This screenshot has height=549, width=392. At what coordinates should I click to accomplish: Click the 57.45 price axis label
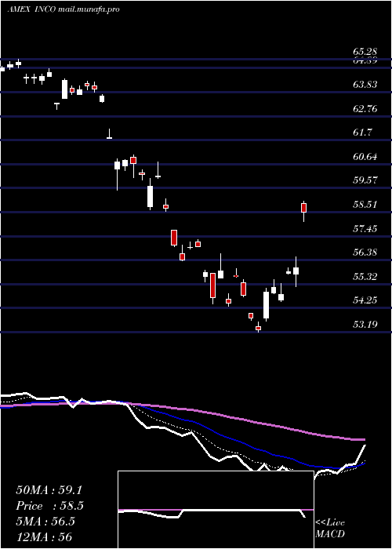[365, 229]
